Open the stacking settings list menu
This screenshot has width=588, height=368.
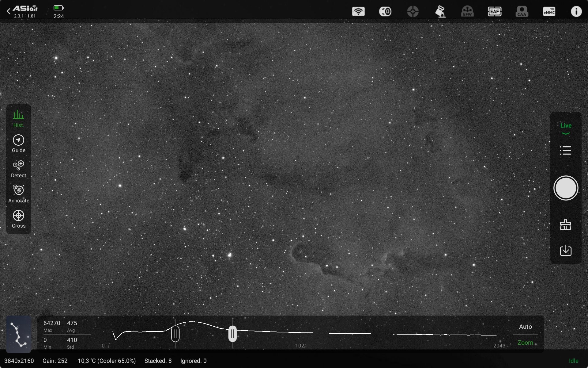[x=565, y=150]
